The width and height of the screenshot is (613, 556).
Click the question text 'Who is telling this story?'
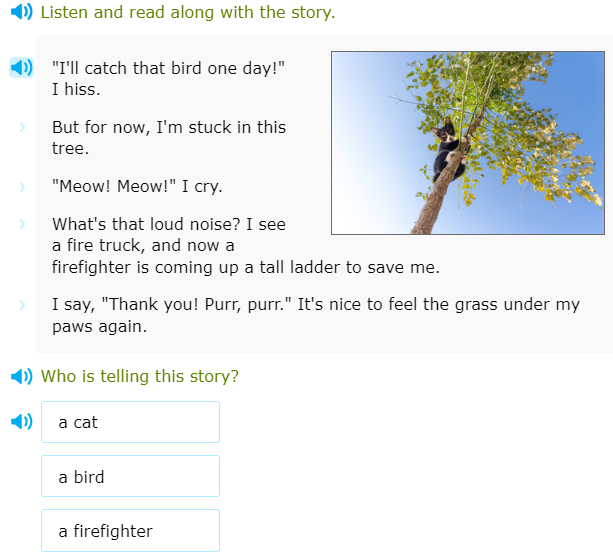point(140,377)
